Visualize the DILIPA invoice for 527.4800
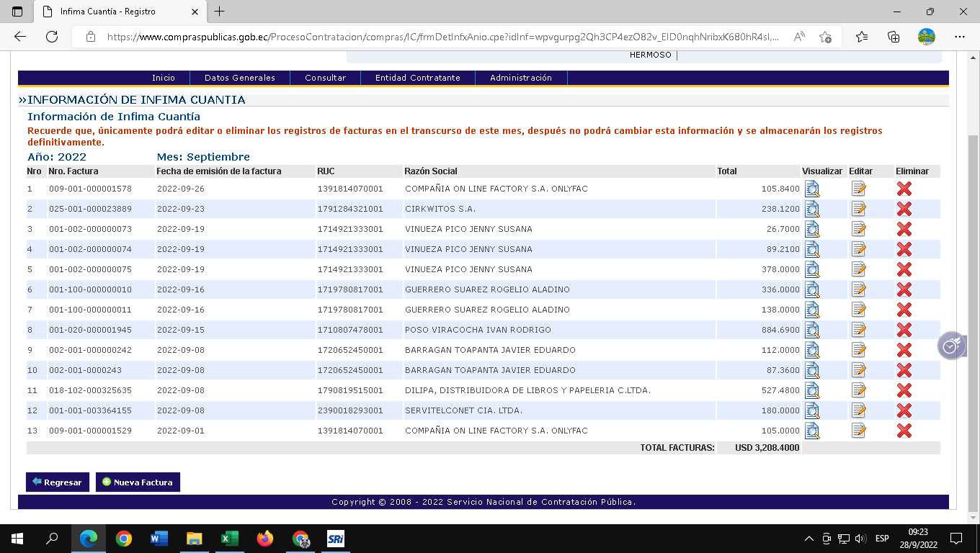 [x=812, y=390]
